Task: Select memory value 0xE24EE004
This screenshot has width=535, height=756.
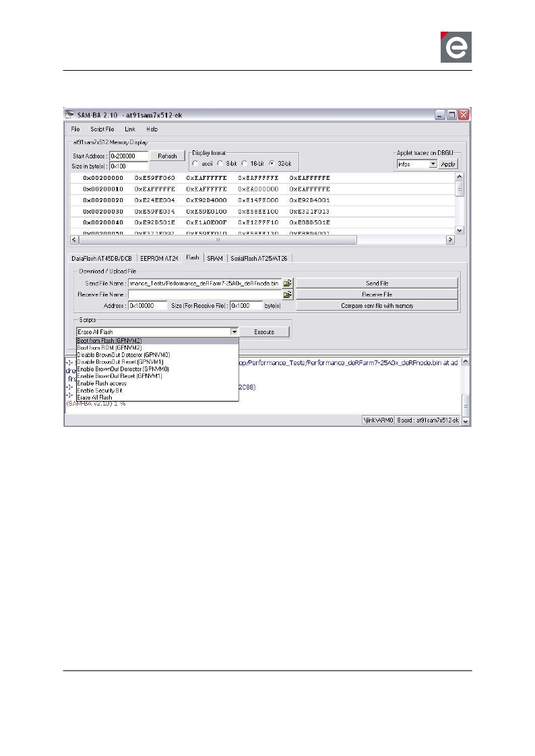Action: point(155,200)
